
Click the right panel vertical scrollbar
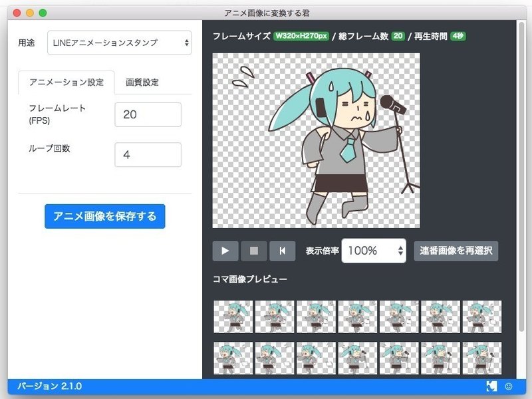point(522,176)
